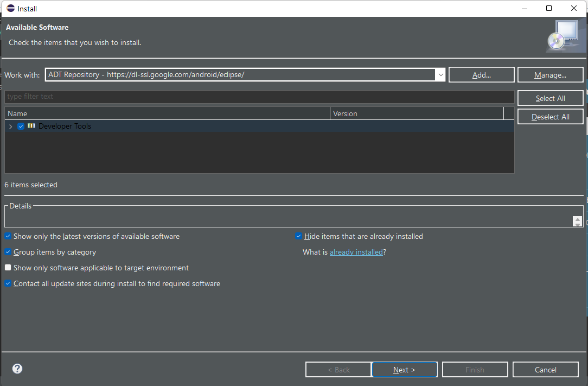Open the Work with repository dropdown
This screenshot has height=386, width=588.
pos(440,75)
